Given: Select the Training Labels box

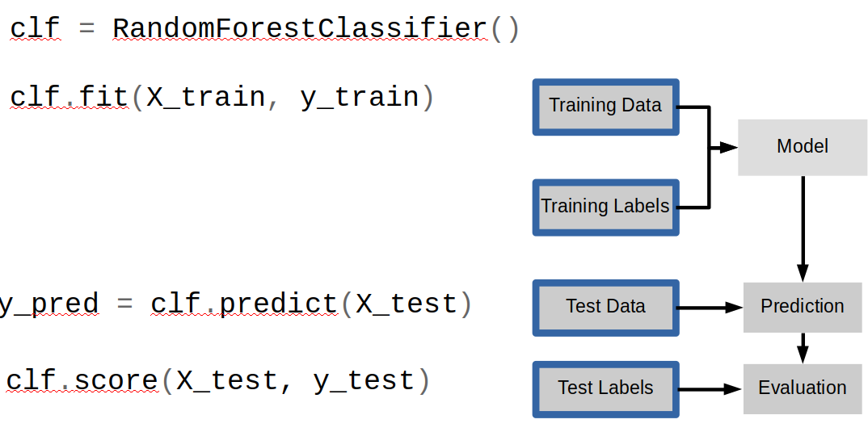Looking at the screenshot, I should 605,208.
